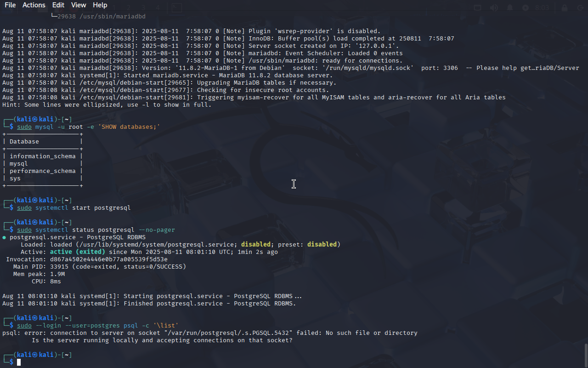Image resolution: width=588 pixels, height=368 pixels.
Task: Click 'postgresql.service - PostgreSQL RDBMS' status heading
Action: point(78,237)
